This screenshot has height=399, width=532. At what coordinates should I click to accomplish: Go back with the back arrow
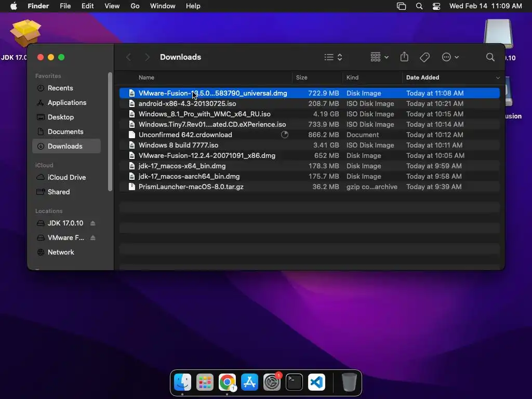coord(129,57)
